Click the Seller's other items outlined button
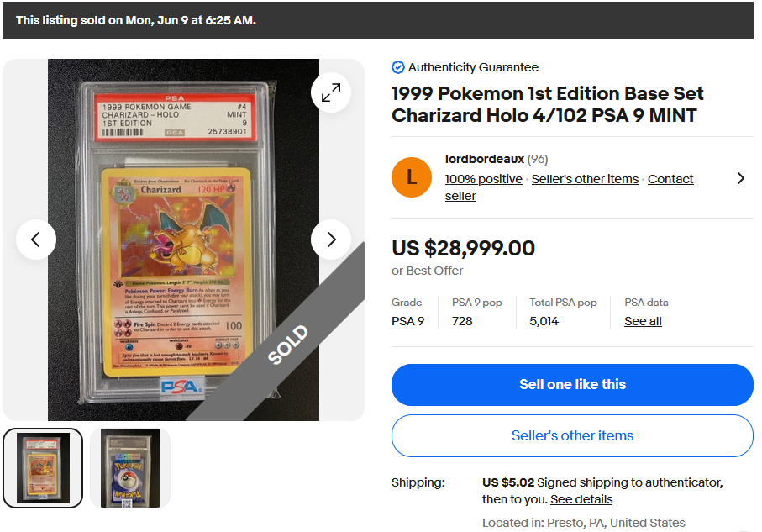The width and height of the screenshot is (762, 532). [x=572, y=435]
